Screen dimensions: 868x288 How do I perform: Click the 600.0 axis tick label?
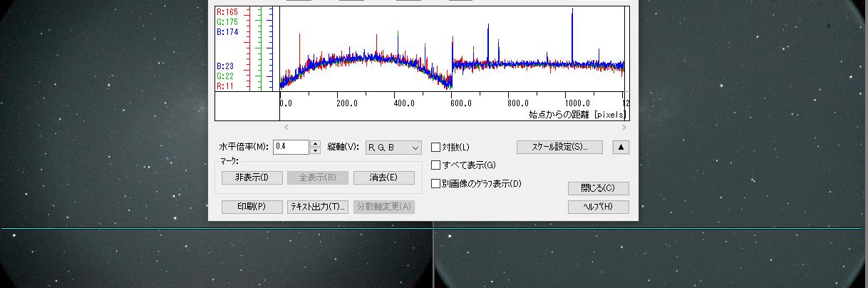[x=462, y=103]
